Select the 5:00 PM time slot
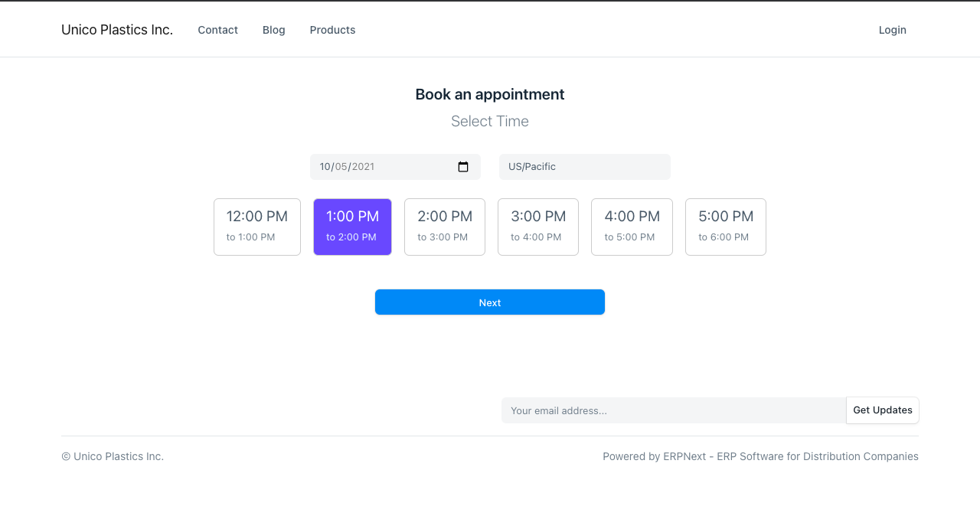 725,227
